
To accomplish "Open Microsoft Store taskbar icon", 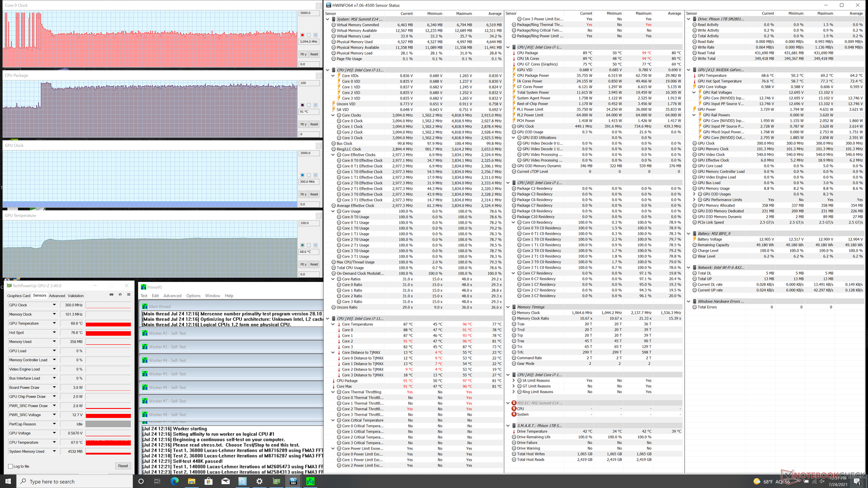I will coord(208,481).
